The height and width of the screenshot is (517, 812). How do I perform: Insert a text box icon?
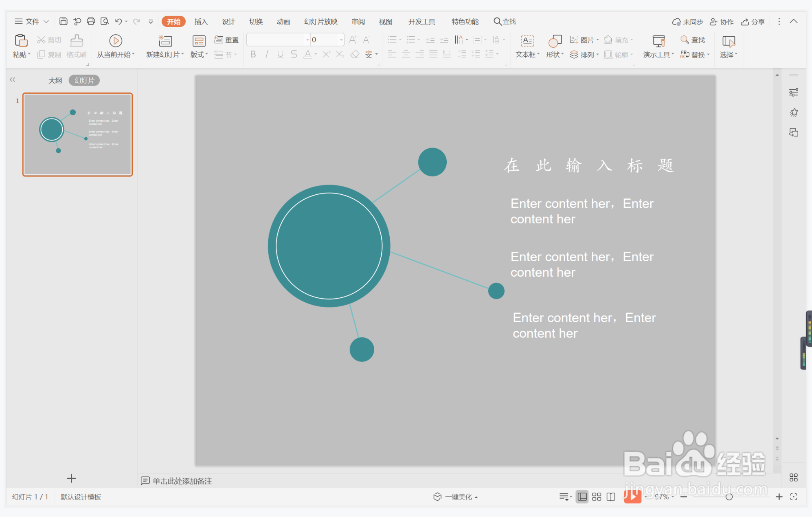click(527, 41)
